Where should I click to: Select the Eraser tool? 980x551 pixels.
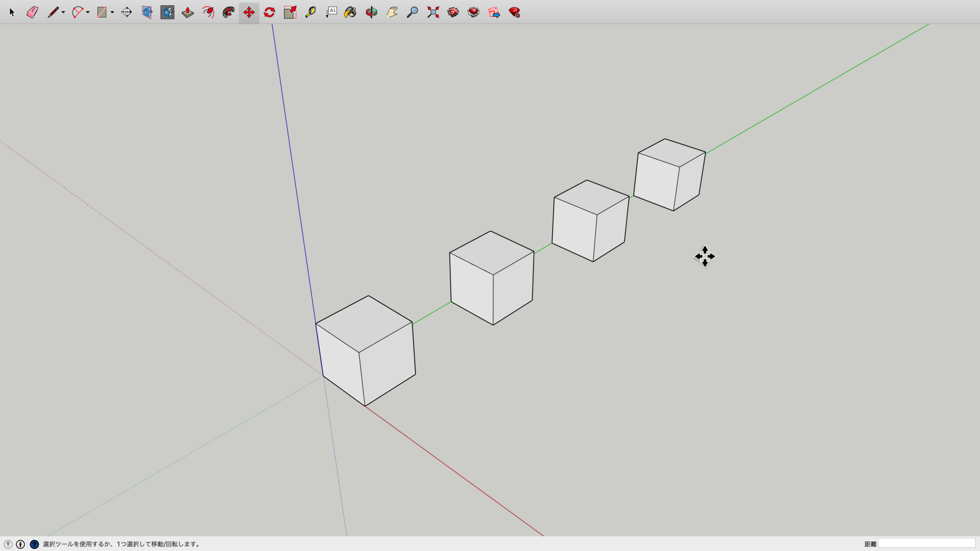pos(32,12)
